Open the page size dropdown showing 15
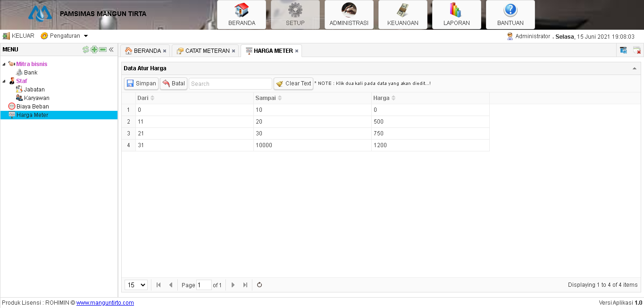Image resolution: width=644 pixels, height=308 pixels. point(136,285)
